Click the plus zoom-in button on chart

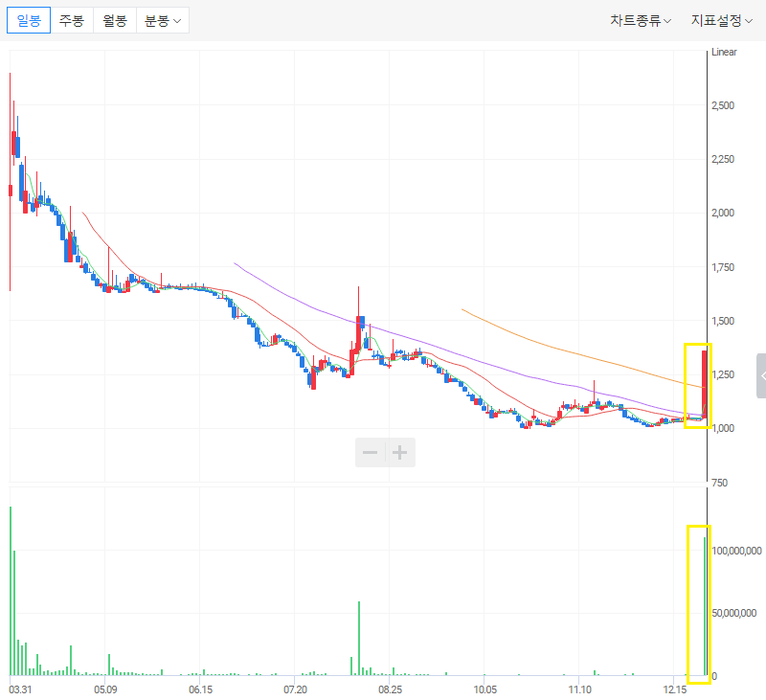(x=400, y=452)
